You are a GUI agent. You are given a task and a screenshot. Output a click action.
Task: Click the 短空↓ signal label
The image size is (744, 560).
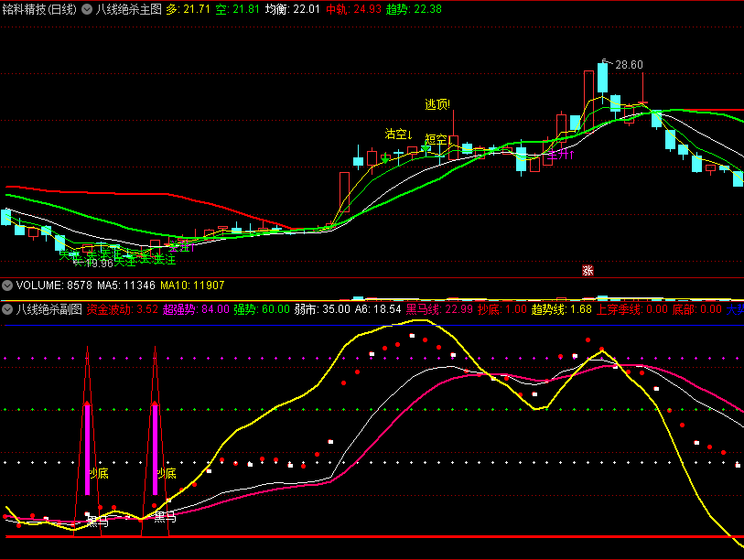(438, 139)
